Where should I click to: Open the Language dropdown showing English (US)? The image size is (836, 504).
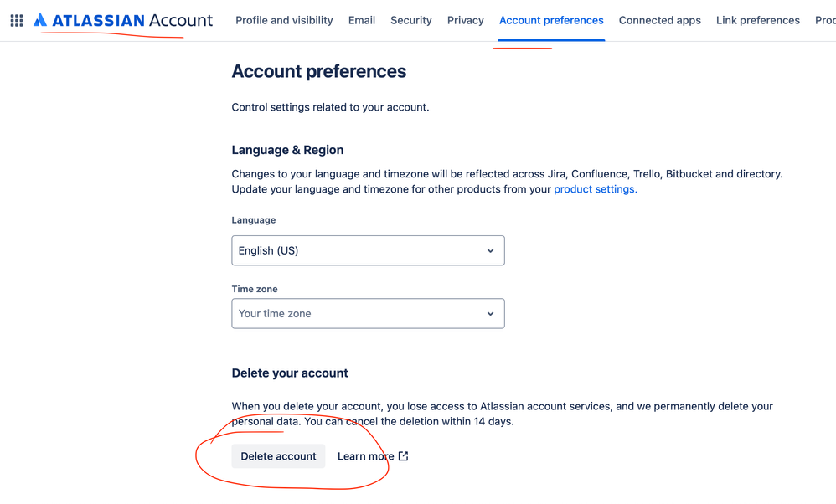(x=368, y=250)
